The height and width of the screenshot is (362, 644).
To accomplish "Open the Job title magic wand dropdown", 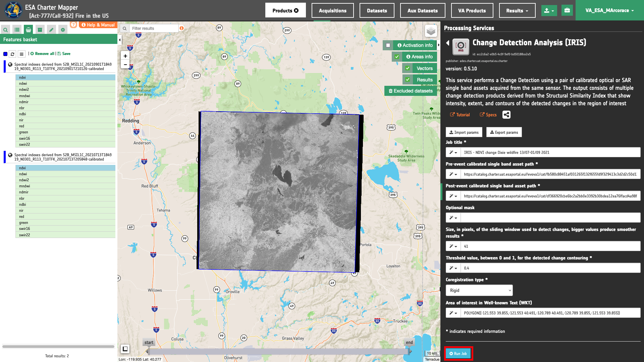I will (453, 153).
